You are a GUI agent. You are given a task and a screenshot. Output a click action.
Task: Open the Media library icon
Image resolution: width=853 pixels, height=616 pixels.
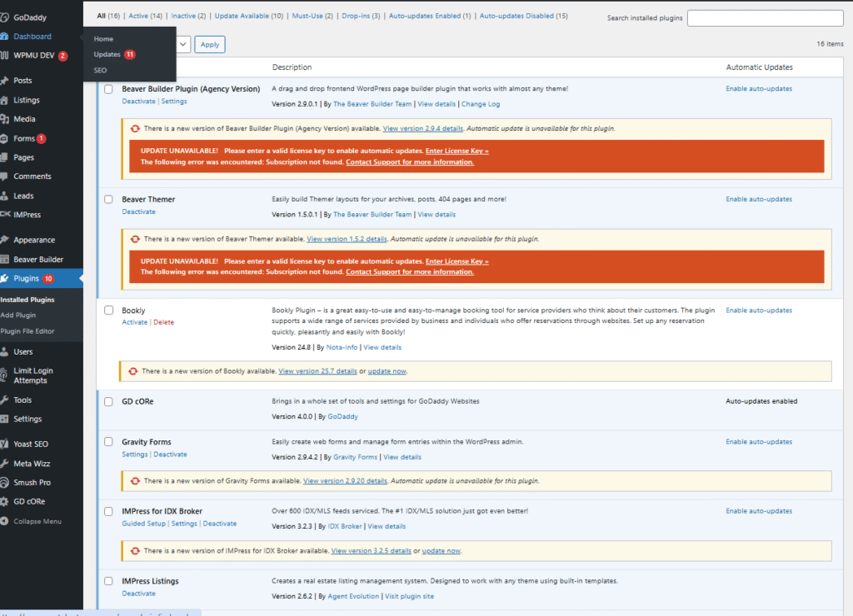[x=4, y=119]
